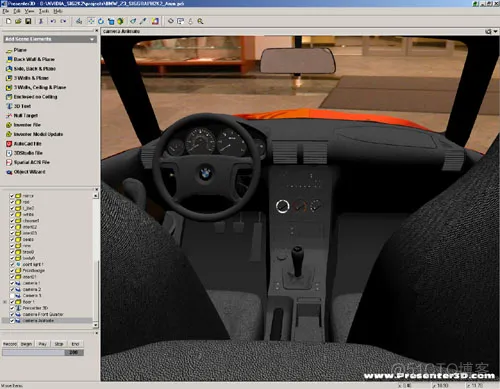Click the Undo toolbar icon
The width and height of the screenshot is (500, 389).
53,21
